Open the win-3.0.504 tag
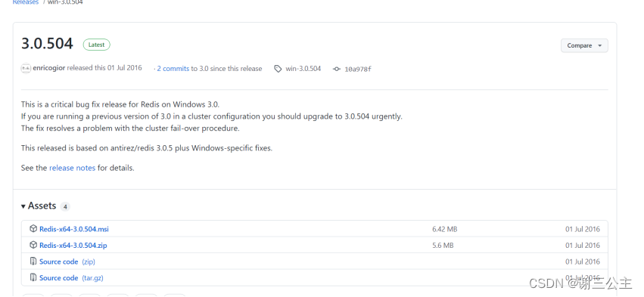Screen dimensions: 644x297 (303, 69)
